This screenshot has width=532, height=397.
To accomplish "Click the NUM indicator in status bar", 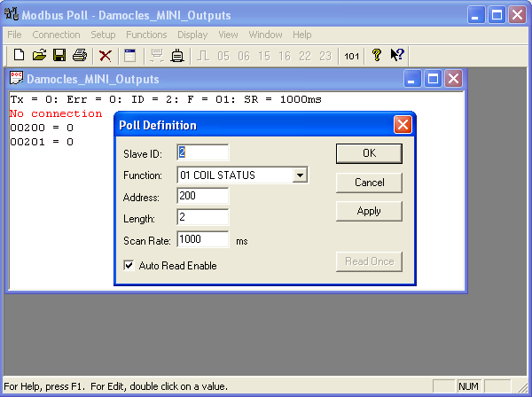I will [468, 386].
